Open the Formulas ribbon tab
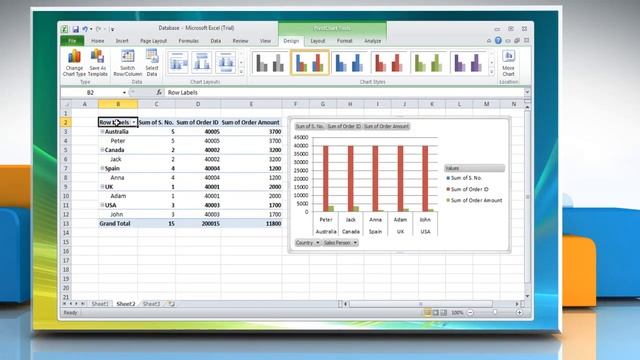 pos(189,41)
